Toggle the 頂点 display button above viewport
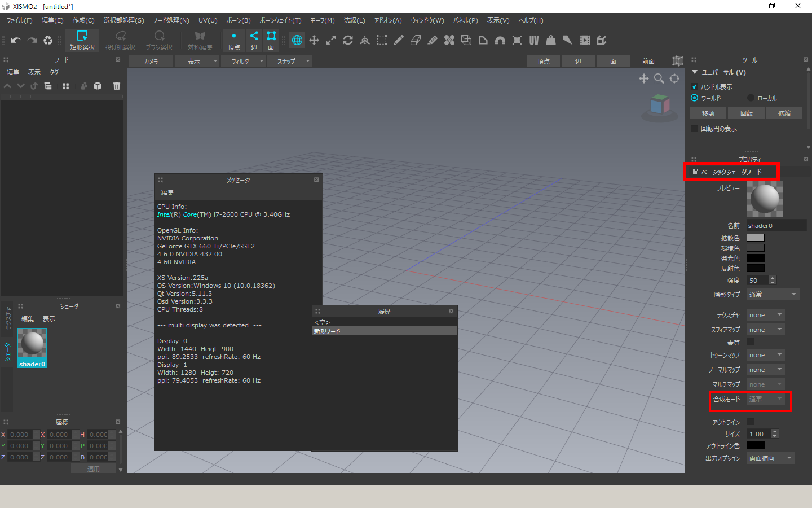Image resolution: width=812 pixels, height=508 pixels. 544,62
